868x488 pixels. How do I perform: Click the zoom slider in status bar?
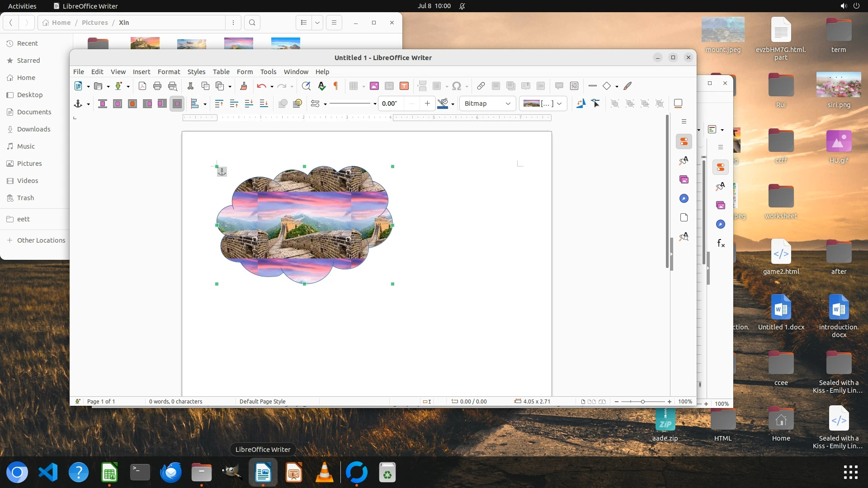642,401
